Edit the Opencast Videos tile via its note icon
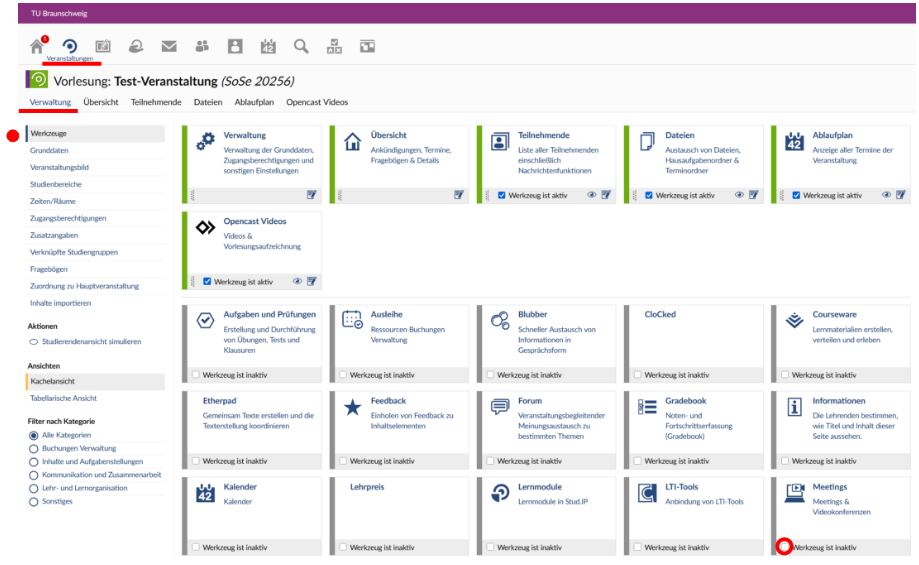Viewport: 919px width, 565px height. [312, 281]
